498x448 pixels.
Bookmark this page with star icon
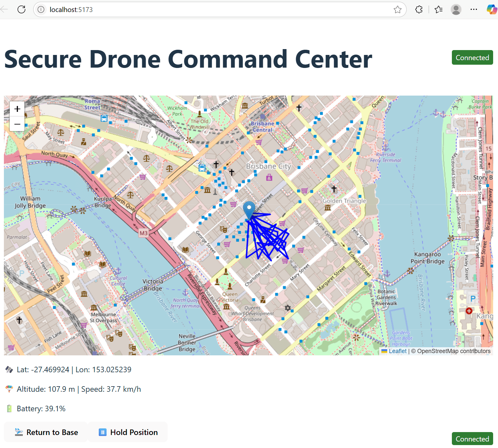point(397,10)
